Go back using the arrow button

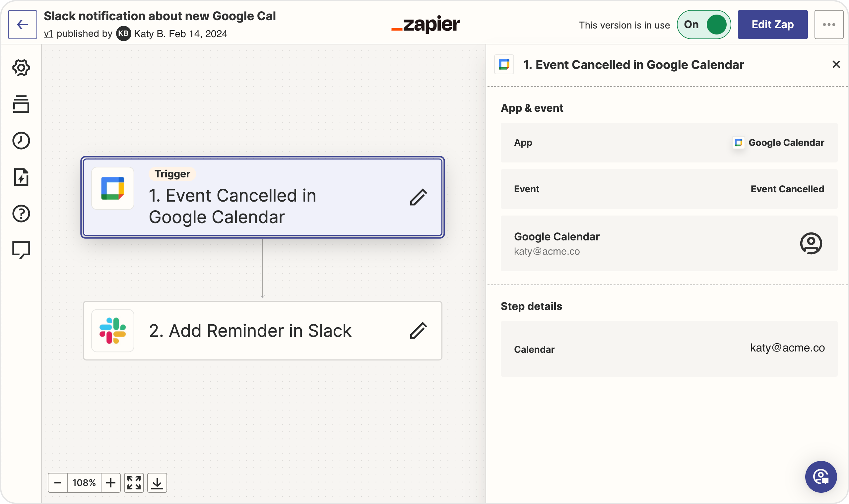coord(23,25)
